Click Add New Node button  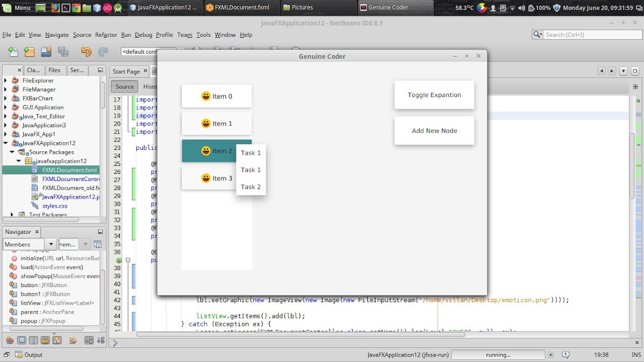point(434,131)
